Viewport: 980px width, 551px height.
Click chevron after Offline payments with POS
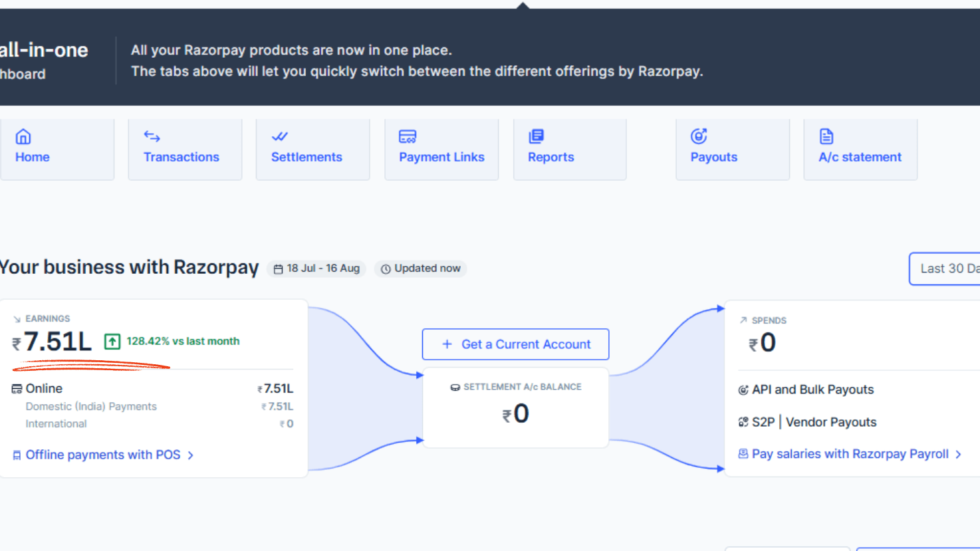pos(191,455)
